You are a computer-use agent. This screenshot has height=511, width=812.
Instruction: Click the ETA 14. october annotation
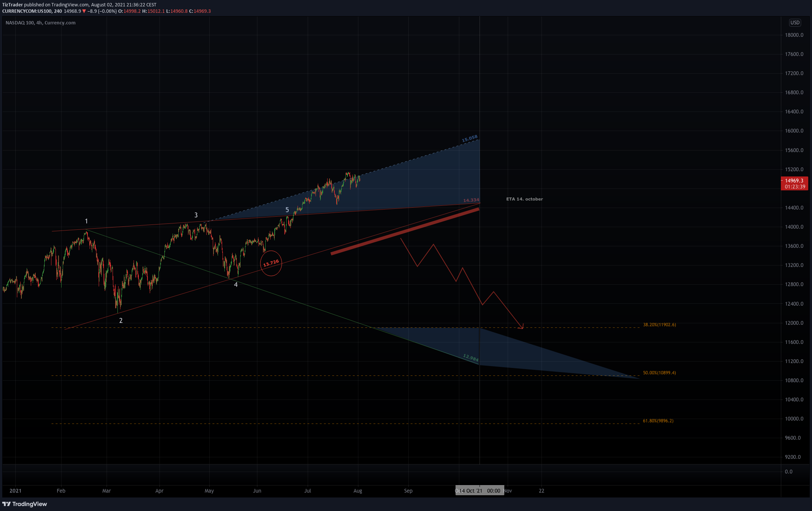tap(524, 199)
